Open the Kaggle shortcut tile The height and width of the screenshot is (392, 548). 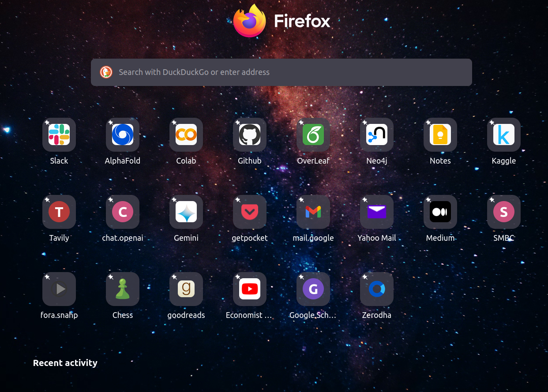click(x=504, y=135)
